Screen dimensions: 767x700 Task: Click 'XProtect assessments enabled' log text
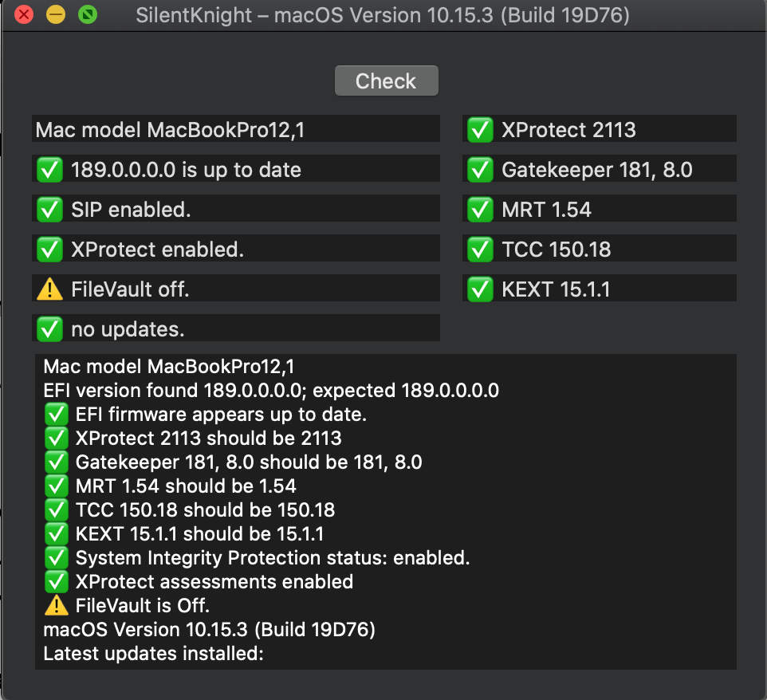click(x=214, y=582)
